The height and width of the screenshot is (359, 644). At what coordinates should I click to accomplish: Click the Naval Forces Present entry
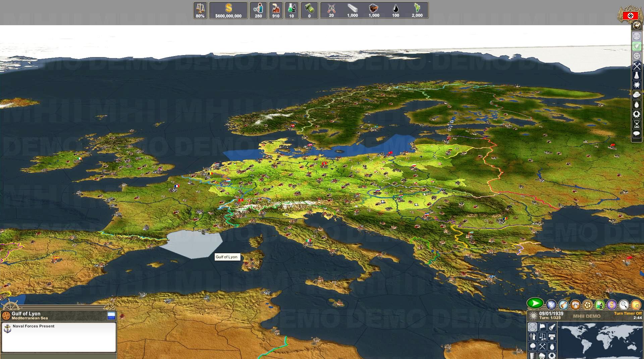(x=34, y=326)
